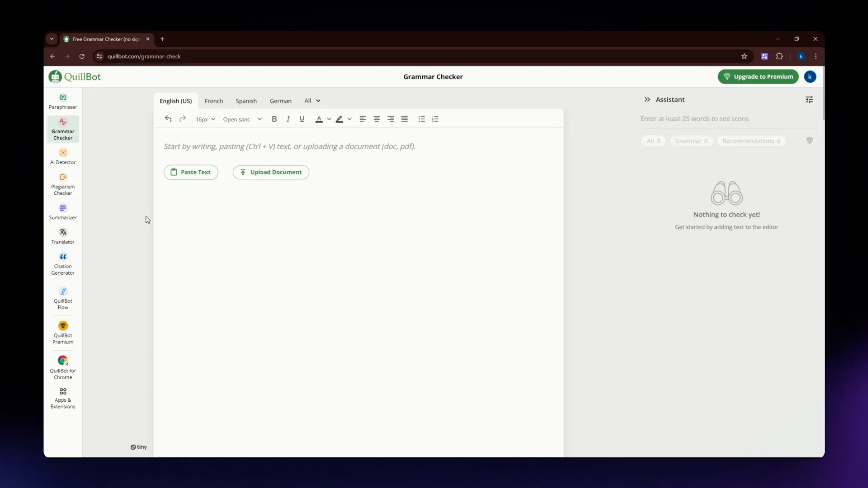Toggle numbered list
The image size is (868, 488).
coord(435,119)
